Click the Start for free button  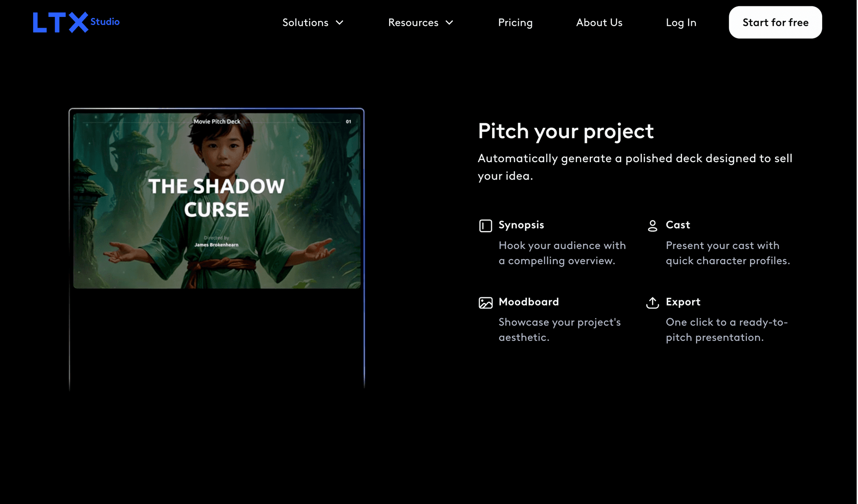click(775, 22)
